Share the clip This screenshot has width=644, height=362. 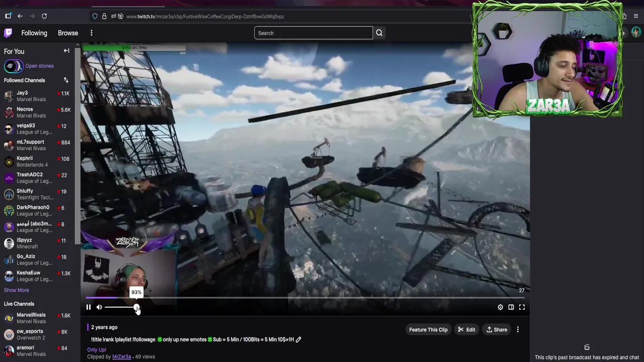tap(497, 330)
